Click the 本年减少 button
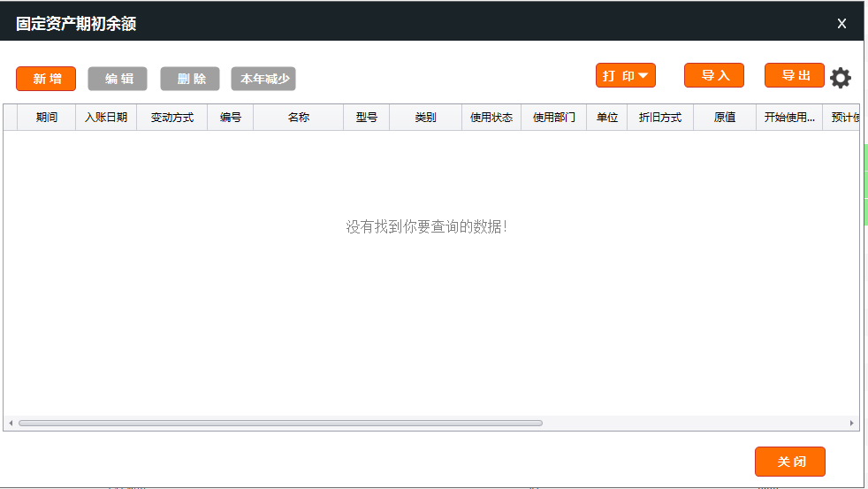 pos(263,79)
